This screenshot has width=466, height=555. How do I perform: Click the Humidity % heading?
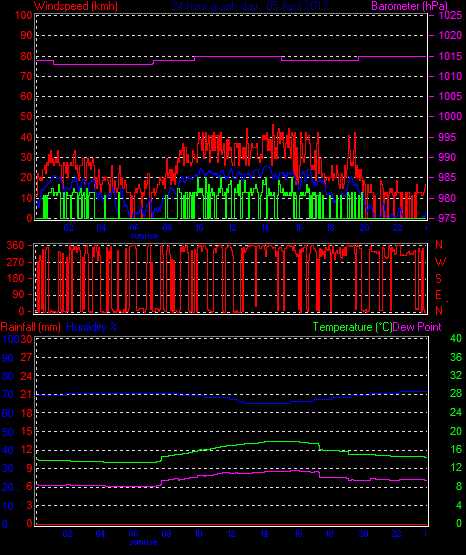click(92, 327)
